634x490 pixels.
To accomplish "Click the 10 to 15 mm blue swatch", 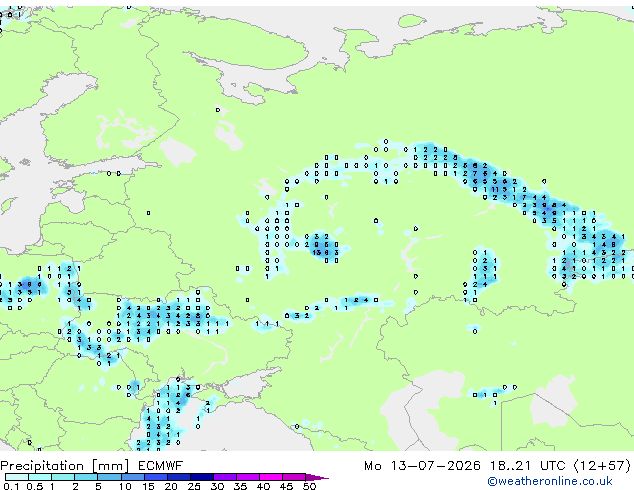I will (x=132, y=477).
